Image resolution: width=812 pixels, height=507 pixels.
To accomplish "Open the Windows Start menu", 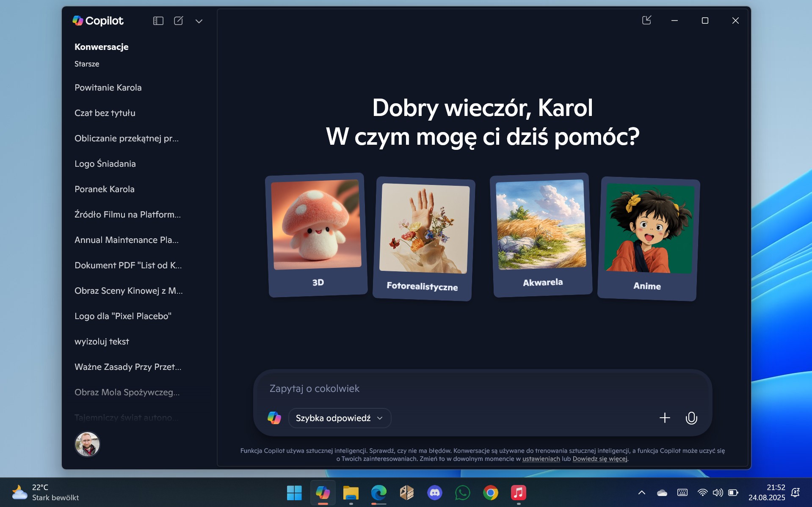I will 294,493.
